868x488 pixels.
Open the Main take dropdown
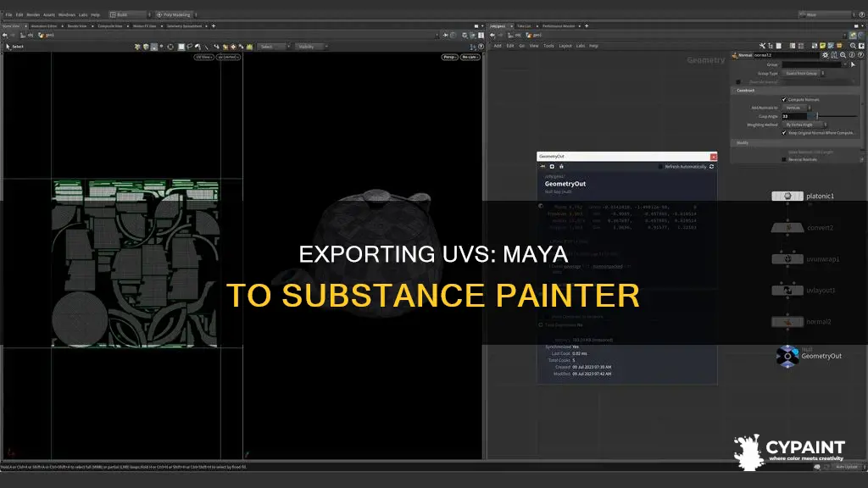(826, 15)
